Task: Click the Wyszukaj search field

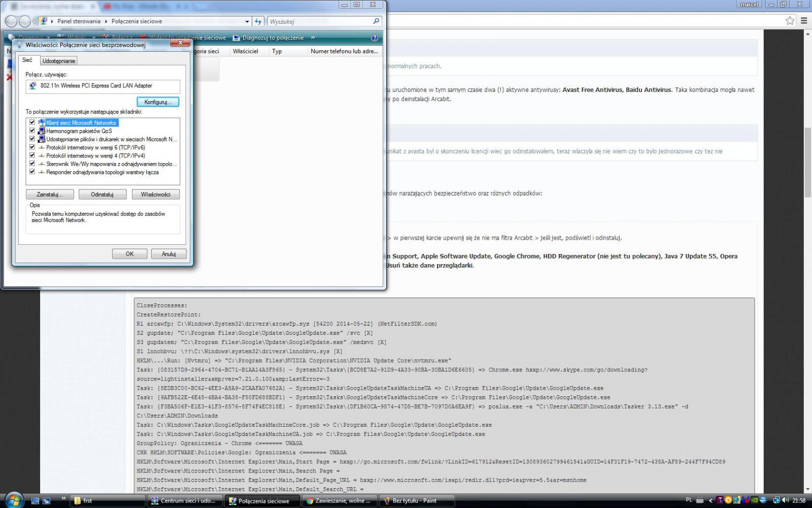Action: point(320,21)
